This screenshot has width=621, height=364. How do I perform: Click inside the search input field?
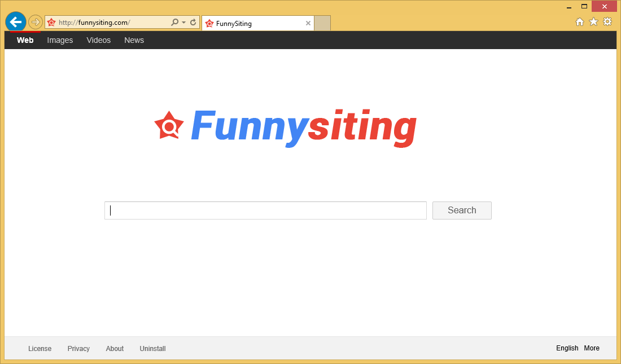265,210
